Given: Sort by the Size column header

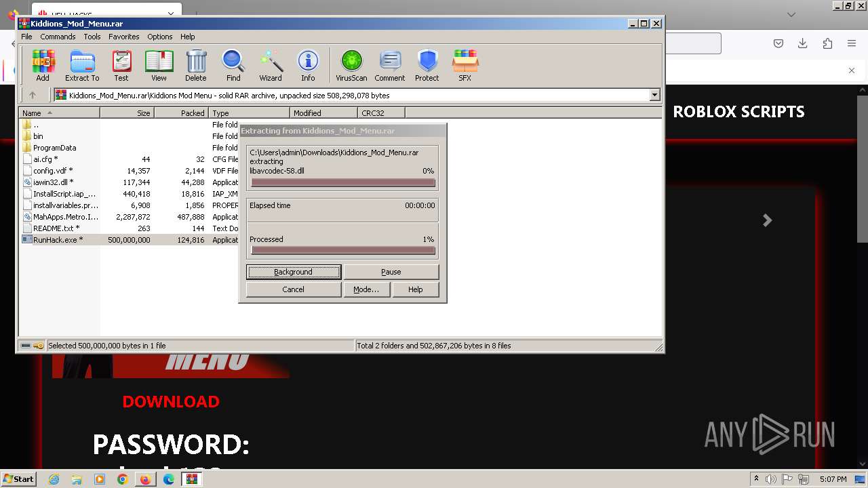Looking at the screenshot, I should pyautogui.click(x=127, y=113).
